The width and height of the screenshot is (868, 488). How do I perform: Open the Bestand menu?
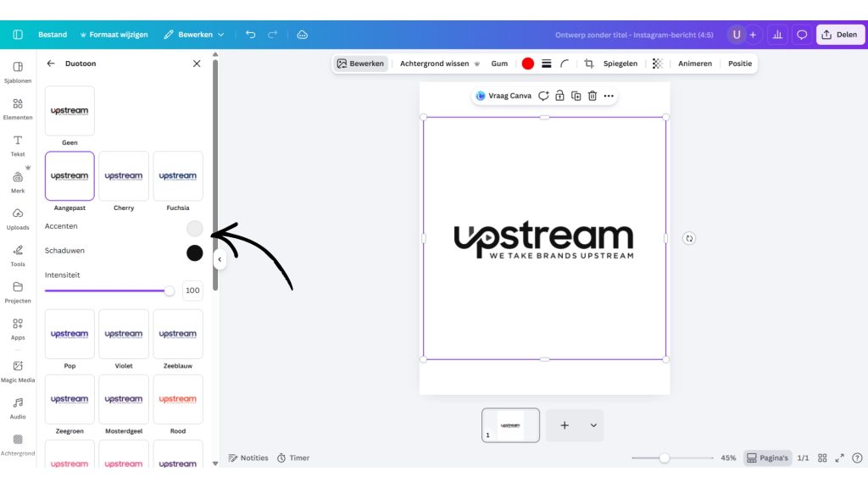pyautogui.click(x=53, y=35)
